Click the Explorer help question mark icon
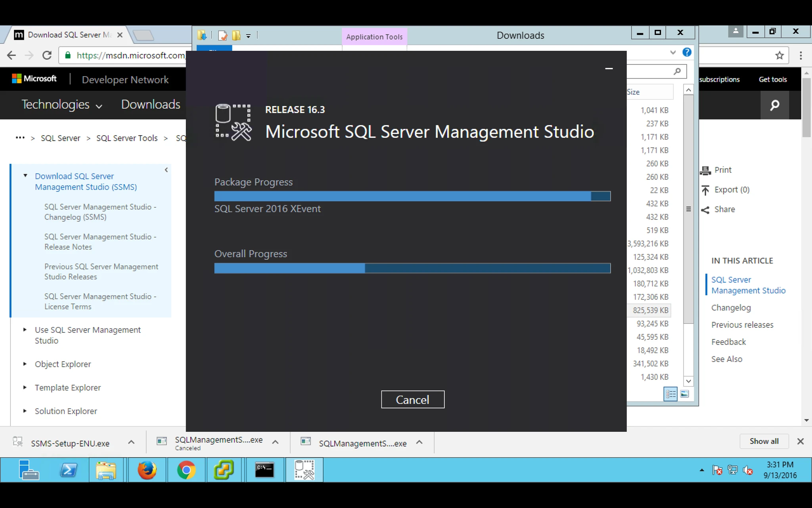 pos(687,52)
